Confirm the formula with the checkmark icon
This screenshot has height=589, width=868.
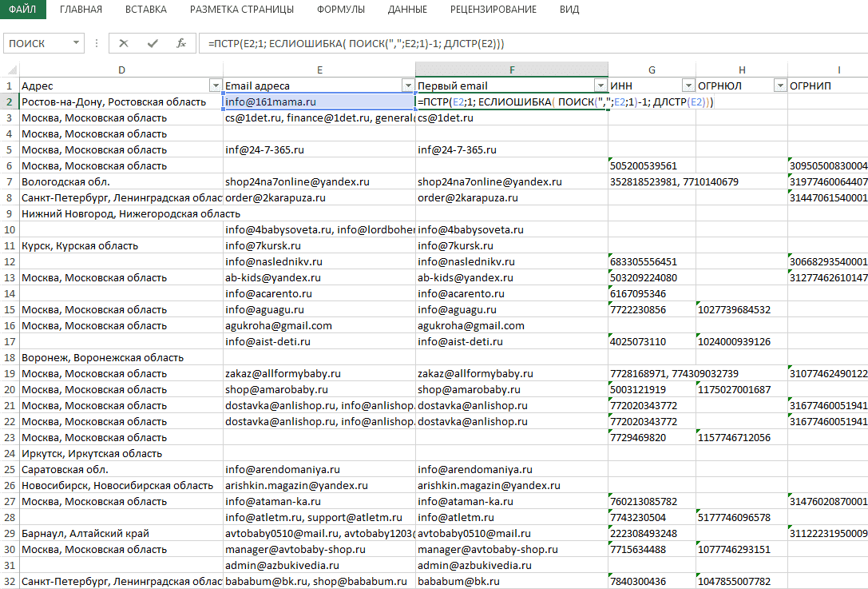[x=153, y=43]
